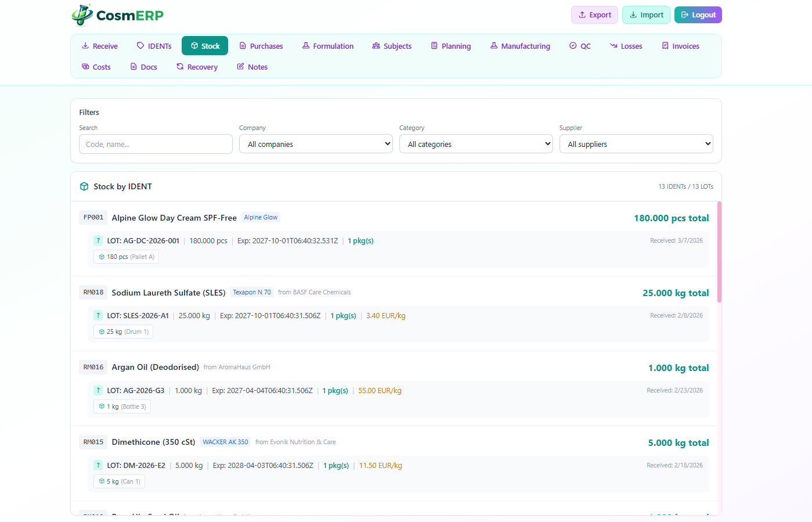The height and width of the screenshot is (522, 812).
Task: Open the Receive tab
Action: coord(99,45)
